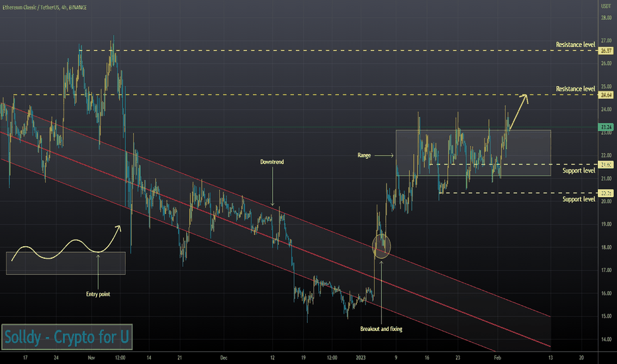
Task: Click 16.00 on the price axis
Action: pyautogui.click(x=606, y=294)
